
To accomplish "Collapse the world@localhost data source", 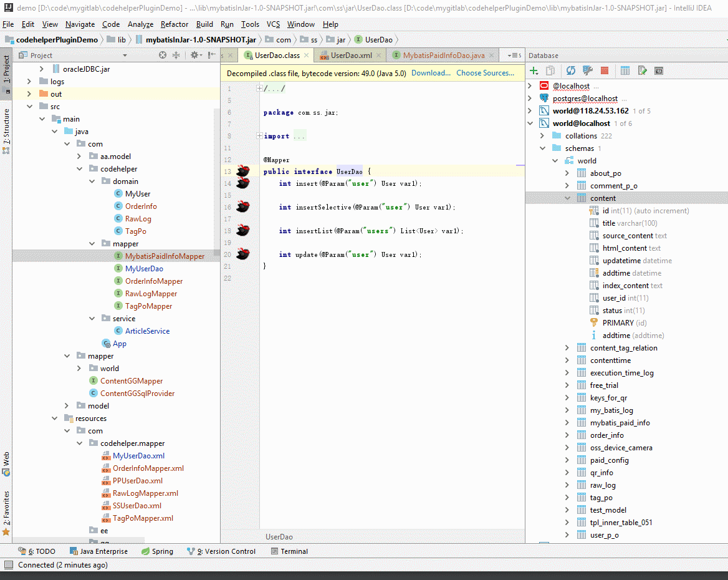I will click(x=530, y=123).
